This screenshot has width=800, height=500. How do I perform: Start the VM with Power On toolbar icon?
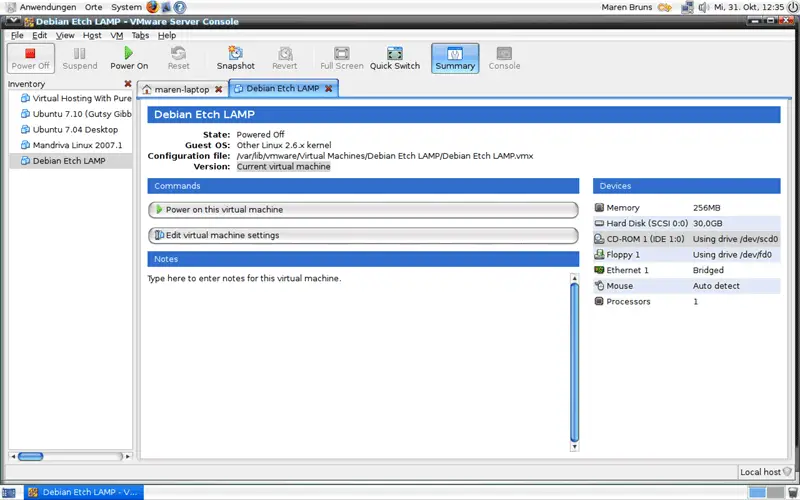tap(129, 58)
